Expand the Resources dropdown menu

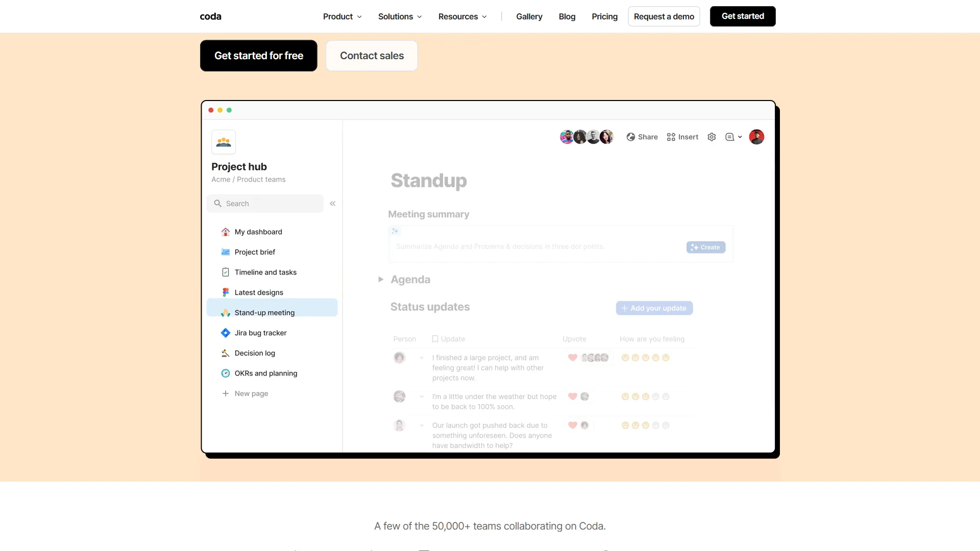pos(462,16)
